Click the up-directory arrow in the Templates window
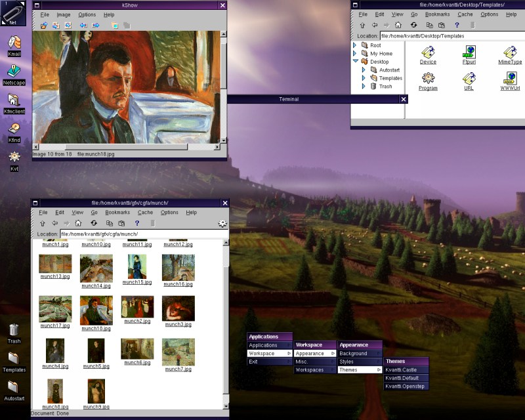 point(362,25)
